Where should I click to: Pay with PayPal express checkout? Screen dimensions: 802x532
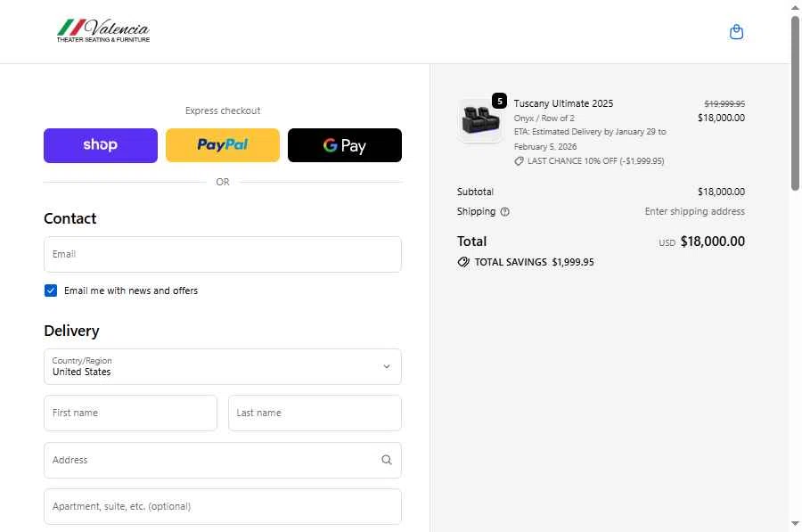pos(223,145)
